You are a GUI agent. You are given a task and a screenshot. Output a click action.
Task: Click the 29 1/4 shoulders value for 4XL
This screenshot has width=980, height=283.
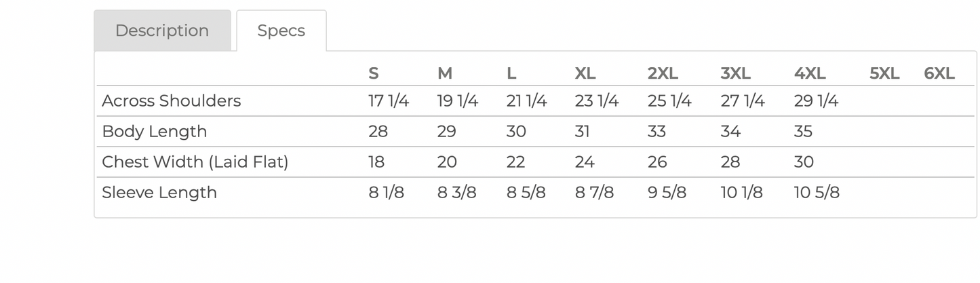point(816,101)
